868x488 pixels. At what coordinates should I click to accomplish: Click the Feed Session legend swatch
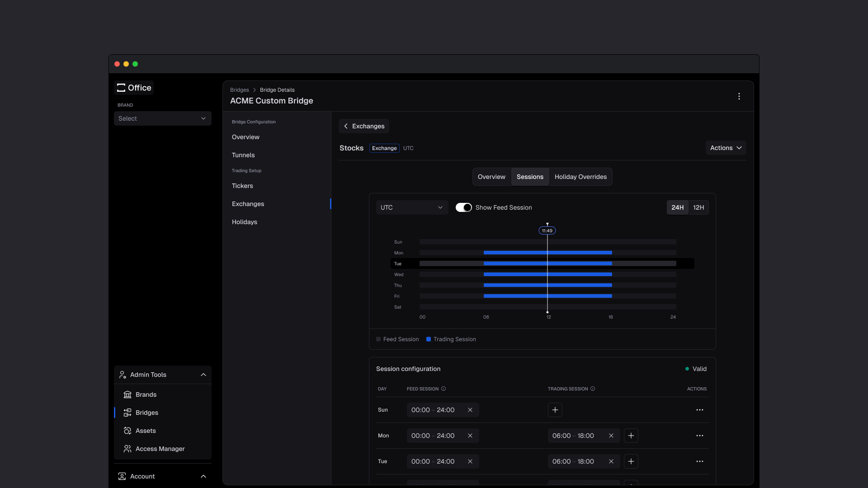tap(378, 339)
